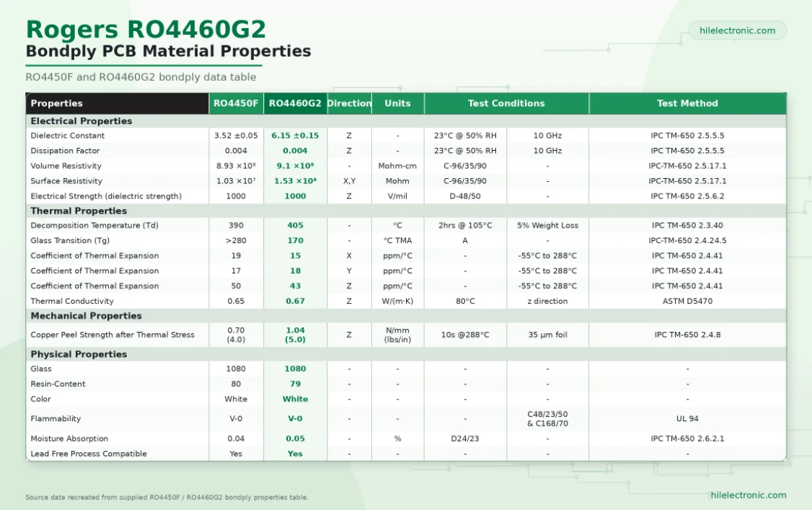This screenshot has width=812, height=510.
Task: Select the Surface Resistivity row label
Action: [x=66, y=181]
